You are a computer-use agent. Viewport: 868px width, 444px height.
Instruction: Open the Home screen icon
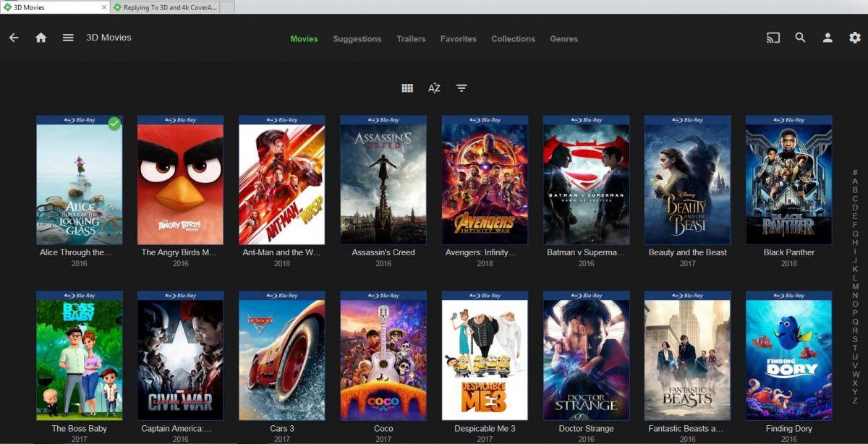41,38
